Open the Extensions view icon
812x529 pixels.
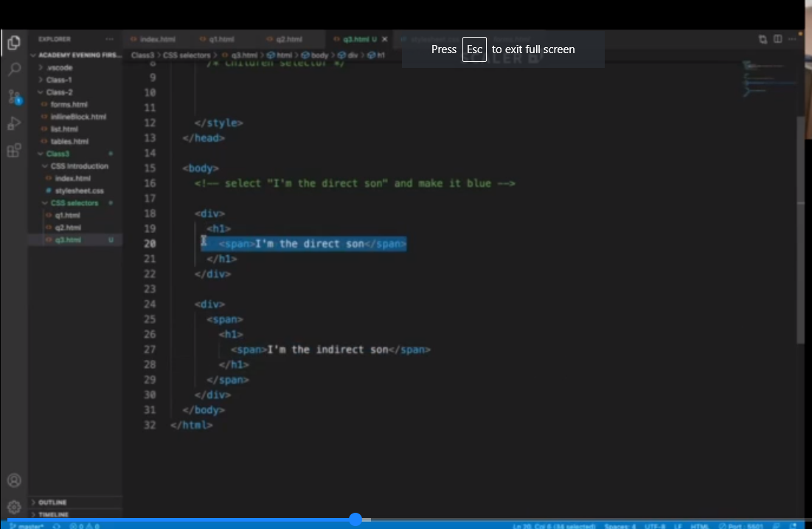point(13,151)
